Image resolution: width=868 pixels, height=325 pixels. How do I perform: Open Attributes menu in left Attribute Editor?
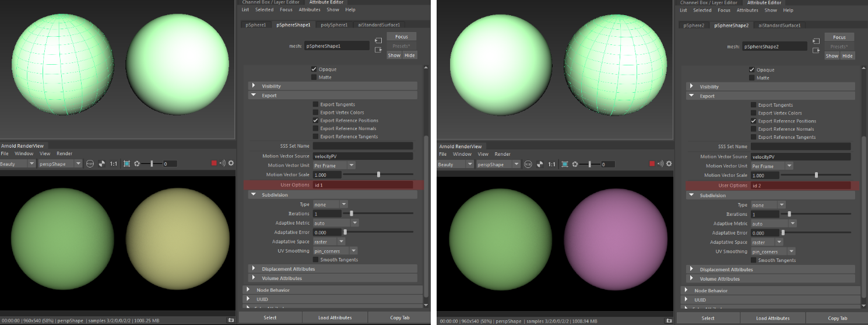point(310,10)
